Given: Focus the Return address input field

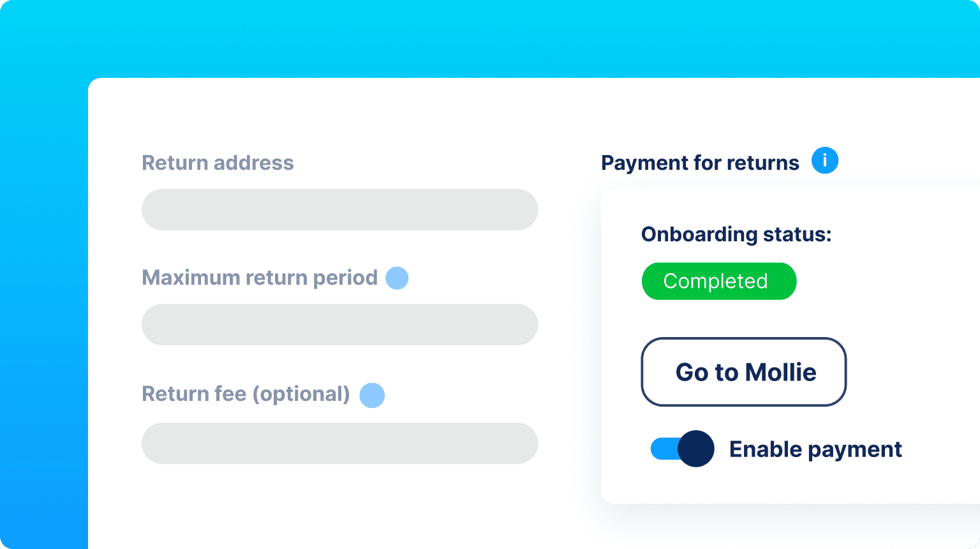Looking at the screenshot, I should 339,209.
